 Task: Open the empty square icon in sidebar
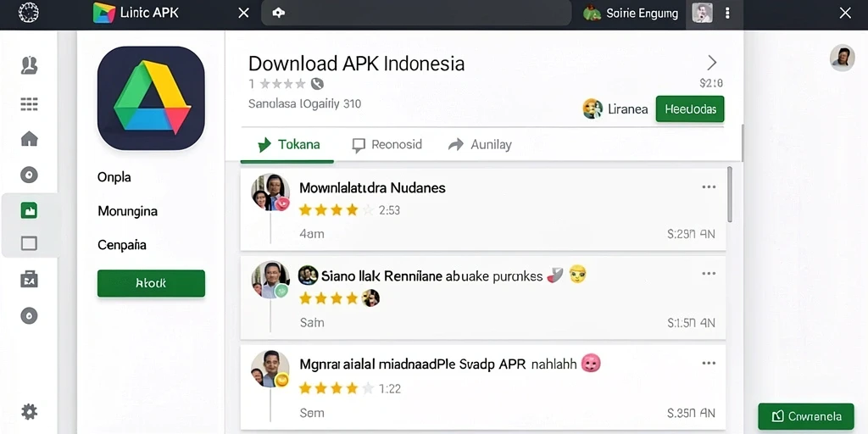coord(29,243)
